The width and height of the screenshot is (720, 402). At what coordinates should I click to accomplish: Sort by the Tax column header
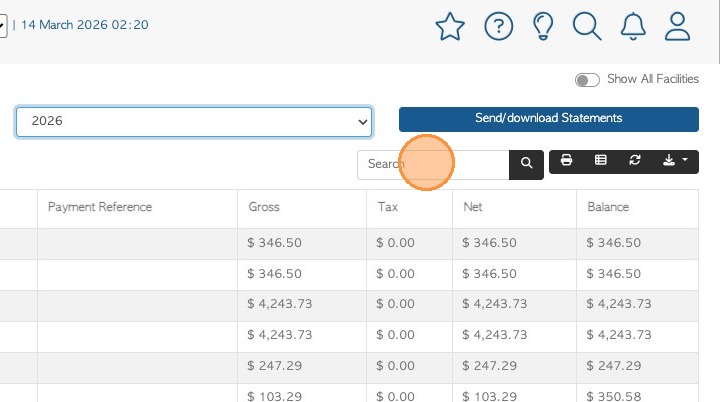388,207
